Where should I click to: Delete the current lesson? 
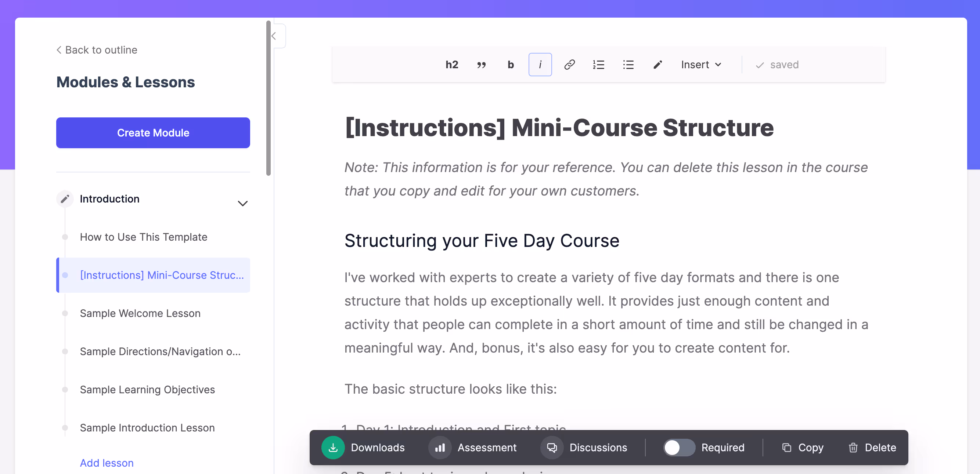[x=880, y=447]
